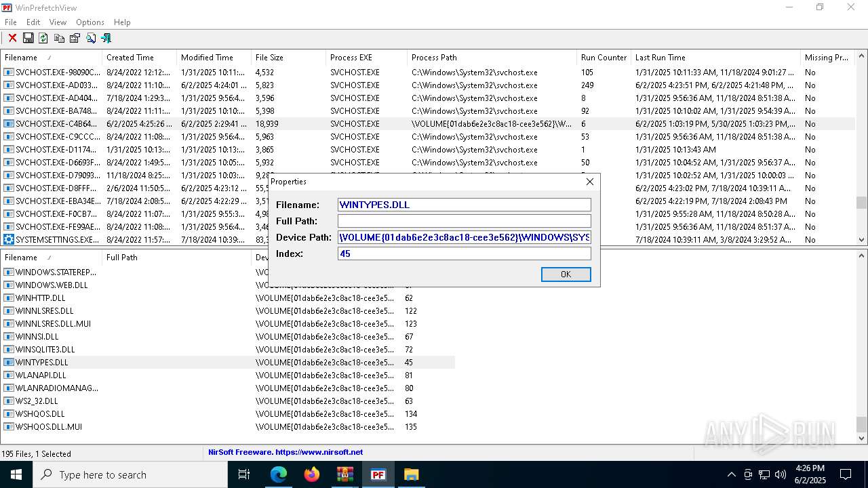This screenshot has width=868, height=488.
Task: Sort by the Last Run Time column
Action: point(715,58)
